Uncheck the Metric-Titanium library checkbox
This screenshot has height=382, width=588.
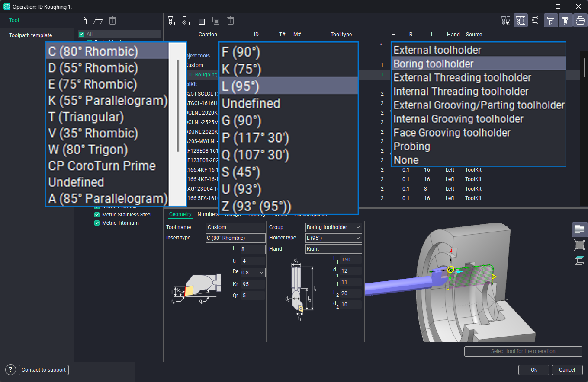click(97, 223)
